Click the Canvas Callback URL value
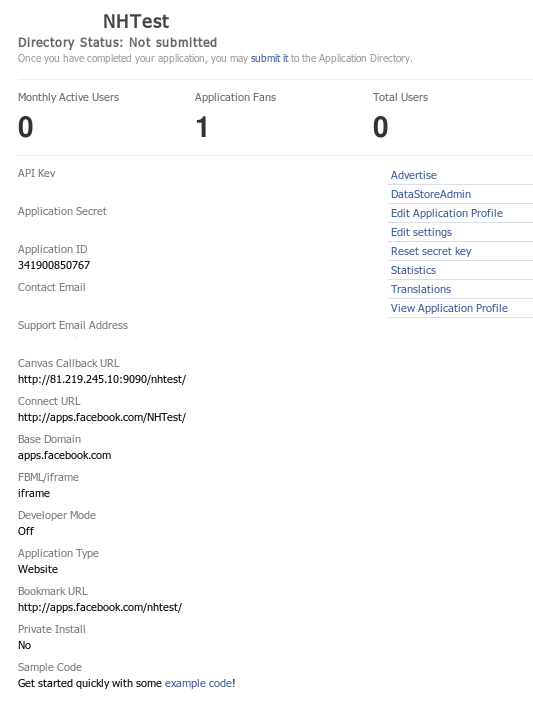Viewport: 533px width, 707px height. pos(102,379)
